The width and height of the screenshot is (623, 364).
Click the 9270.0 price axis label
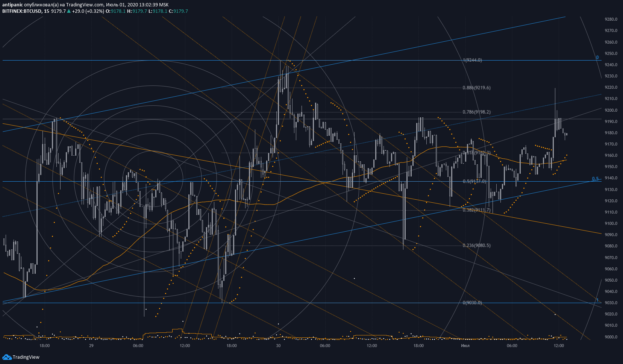tap(611, 30)
